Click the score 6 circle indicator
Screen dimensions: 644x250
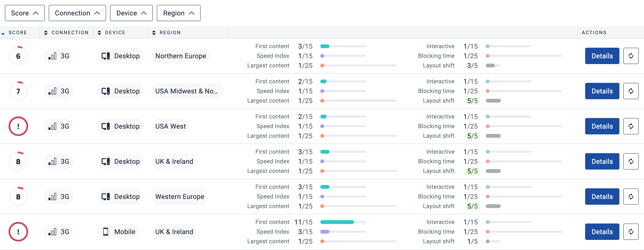tap(18, 56)
